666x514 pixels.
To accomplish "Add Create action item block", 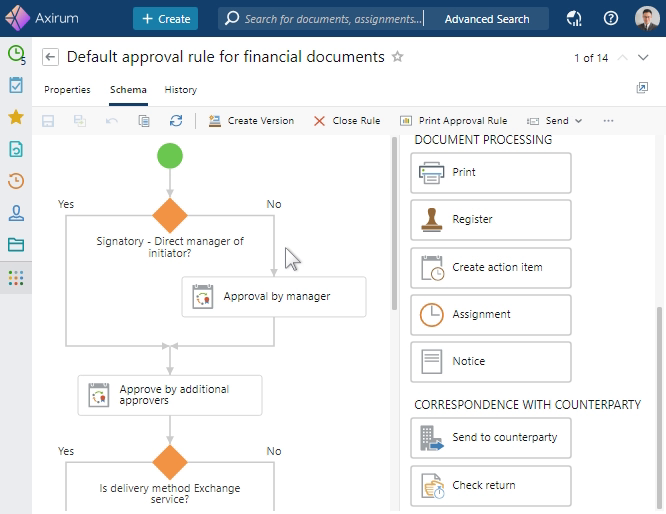I will click(x=491, y=268).
